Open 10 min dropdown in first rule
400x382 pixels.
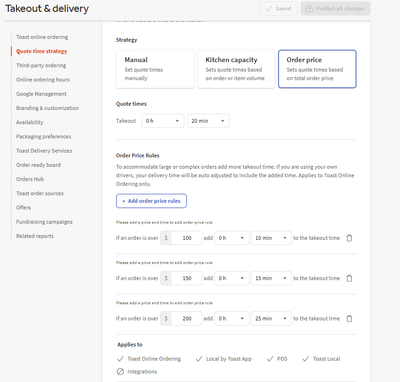(271, 238)
